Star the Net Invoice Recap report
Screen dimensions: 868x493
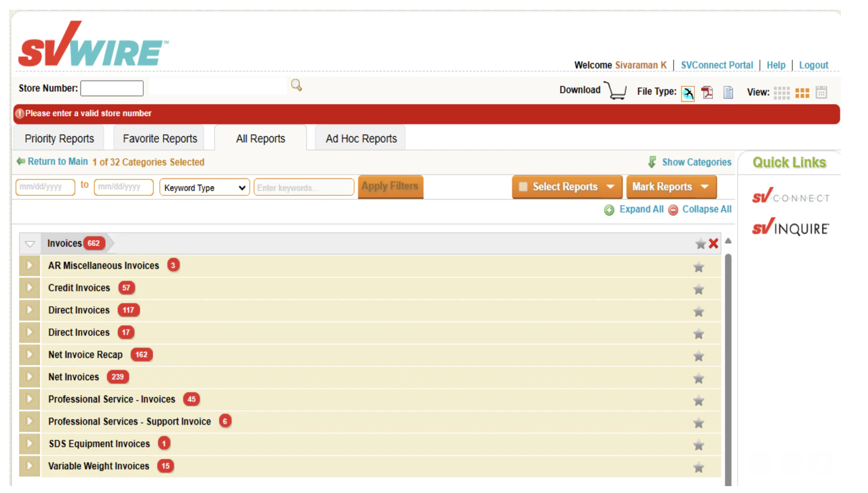point(699,356)
